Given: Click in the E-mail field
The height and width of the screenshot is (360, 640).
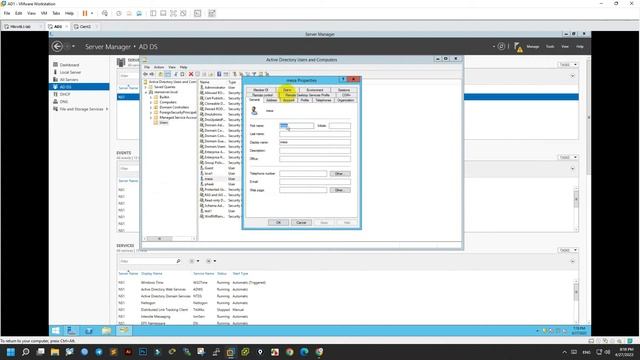Looking at the screenshot, I should click(315, 182).
